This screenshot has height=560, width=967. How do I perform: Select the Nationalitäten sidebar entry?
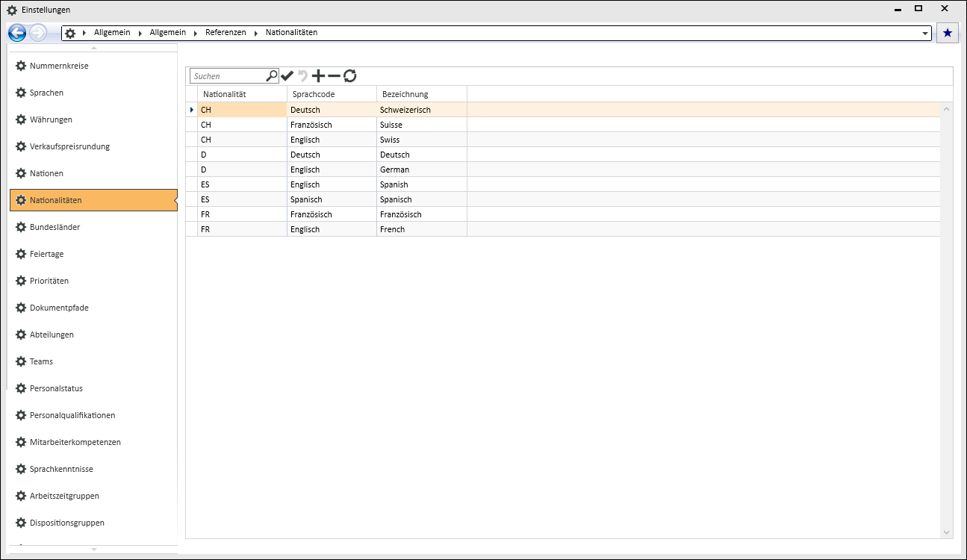point(93,200)
